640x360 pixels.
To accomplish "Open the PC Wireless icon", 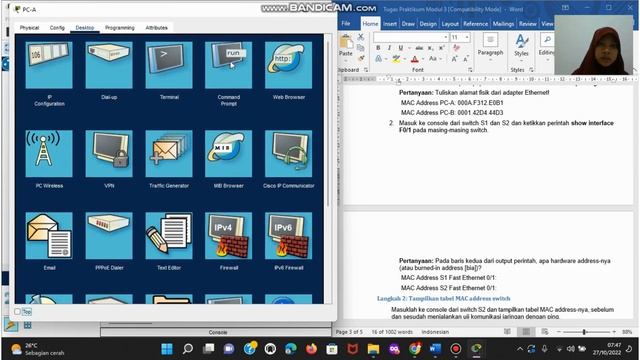I will [49, 154].
